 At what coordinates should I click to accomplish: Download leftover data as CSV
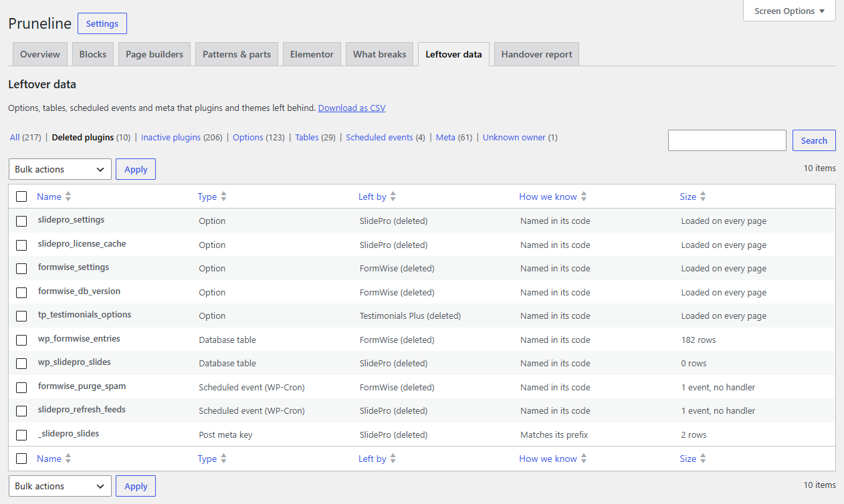click(x=352, y=108)
